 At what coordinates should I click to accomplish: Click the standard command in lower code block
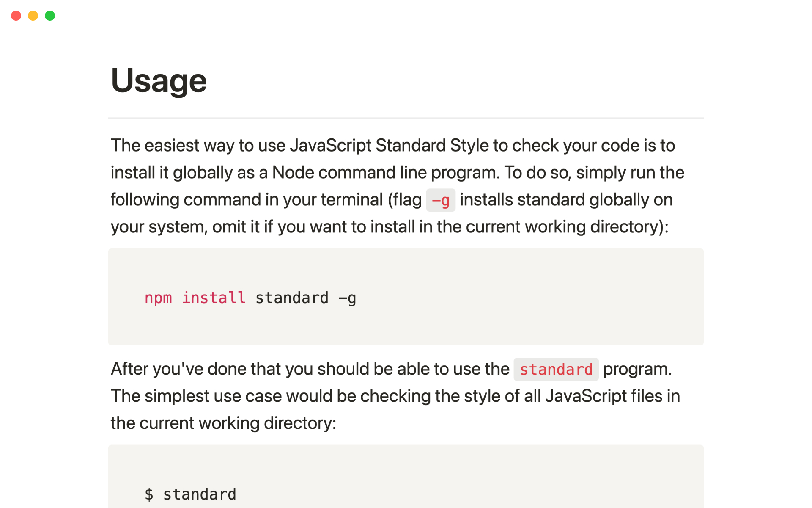coord(199,494)
